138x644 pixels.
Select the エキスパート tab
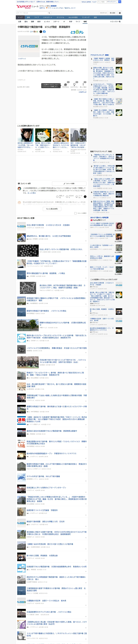pyautogui.click(x=48, y=17)
